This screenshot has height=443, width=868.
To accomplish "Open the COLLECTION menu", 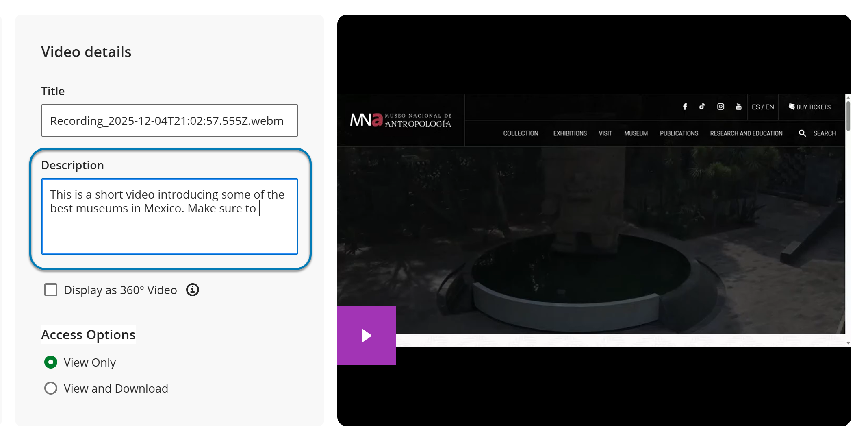I will tap(521, 133).
